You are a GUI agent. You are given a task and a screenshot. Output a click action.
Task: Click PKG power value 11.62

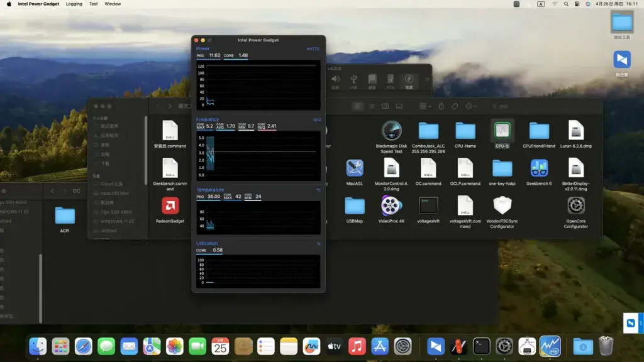point(215,55)
